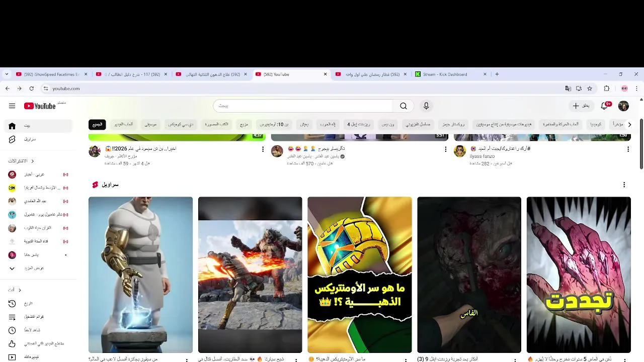Click the youtube.com address bar
This screenshot has width=644, height=362.
click(302, 88)
